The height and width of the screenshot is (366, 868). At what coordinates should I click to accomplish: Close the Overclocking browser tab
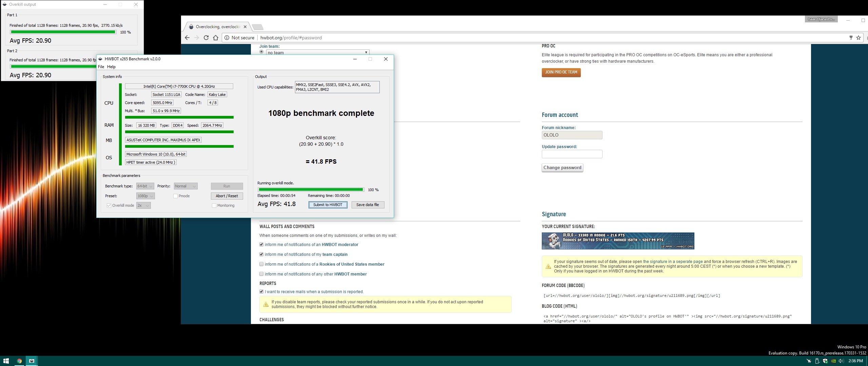pyautogui.click(x=245, y=27)
